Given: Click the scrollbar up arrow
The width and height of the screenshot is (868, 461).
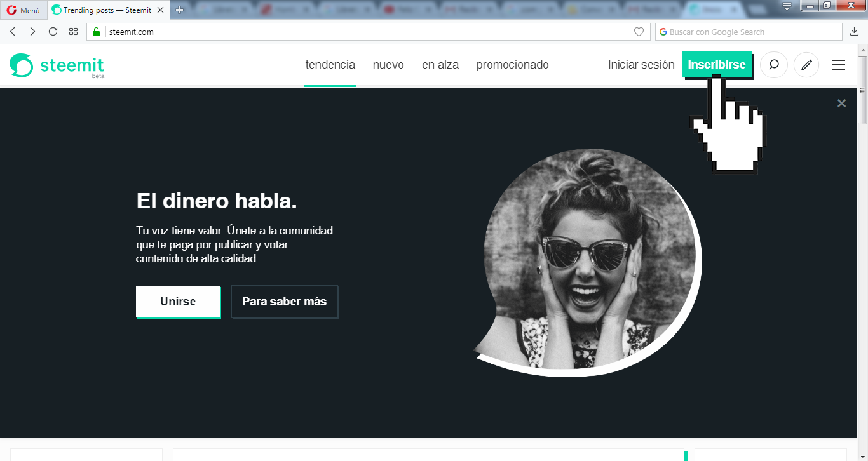Looking at the screenshot, I should point(862,50).
